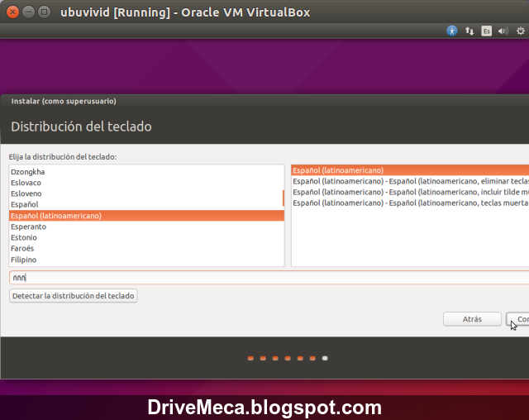This screenshot has width=529, height=420.
Task: Choose the 'teclas muertas' latinoamericano variant
Action: coord(410,203)
